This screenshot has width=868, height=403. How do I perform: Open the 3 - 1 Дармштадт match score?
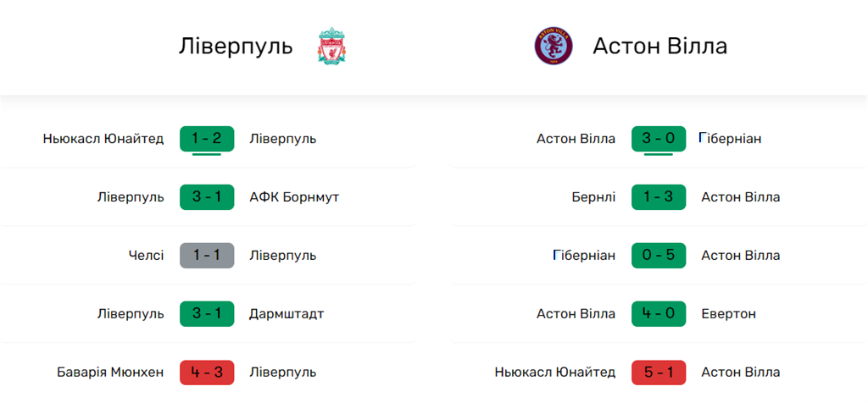click(207, 314)
